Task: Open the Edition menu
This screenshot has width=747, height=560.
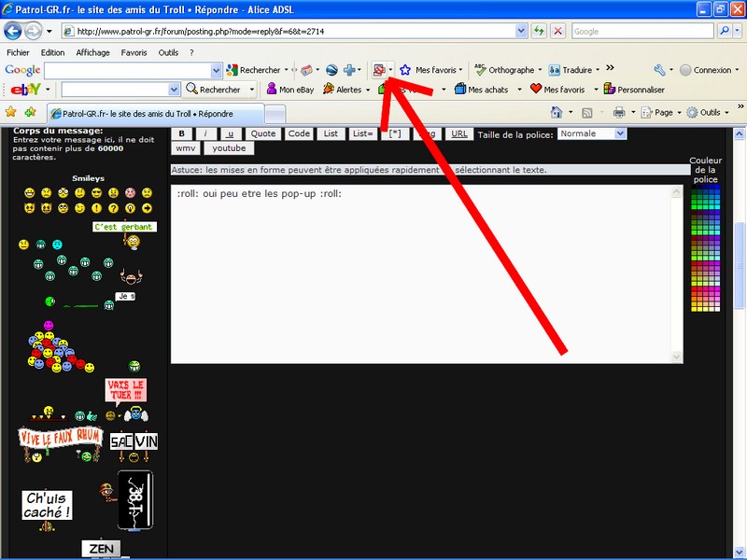Action: 52,52
